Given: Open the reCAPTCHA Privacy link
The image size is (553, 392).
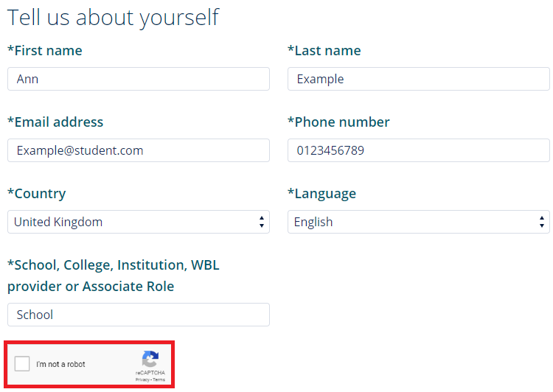Looking at the screenshot, I should [x=142, y=379].
